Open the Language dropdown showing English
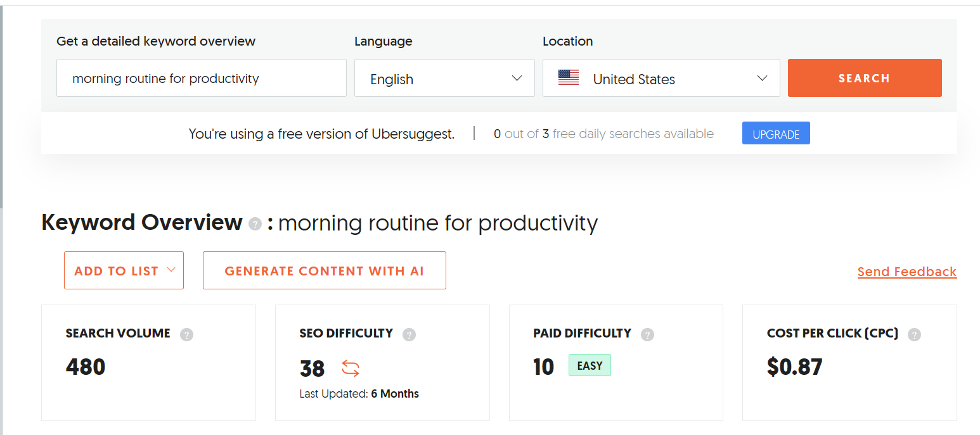Screen dimensions: 980x435 pyautogui.click(x=444, y=79)
